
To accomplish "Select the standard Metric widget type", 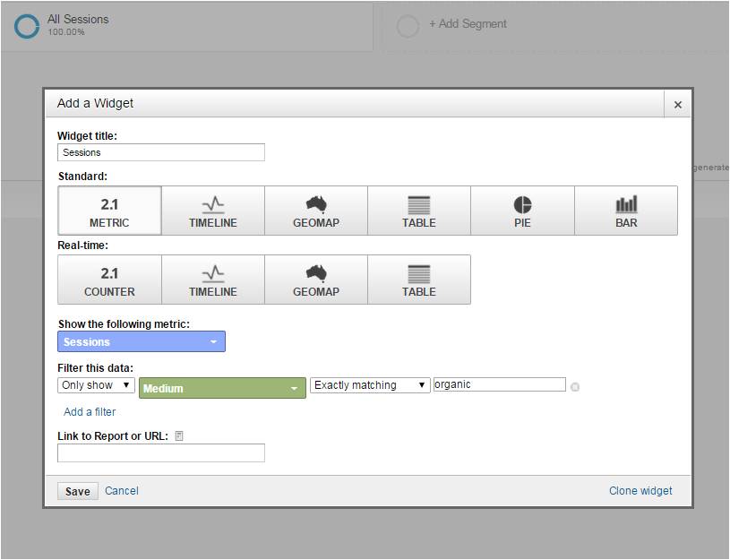I will point(109,211).
